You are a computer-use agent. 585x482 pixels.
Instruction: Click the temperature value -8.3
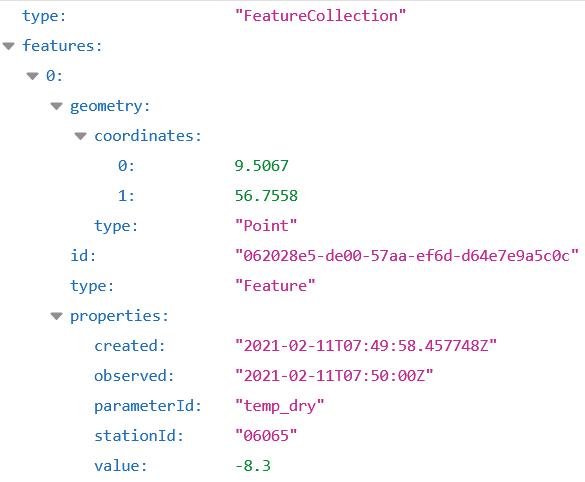pos(253,466)
